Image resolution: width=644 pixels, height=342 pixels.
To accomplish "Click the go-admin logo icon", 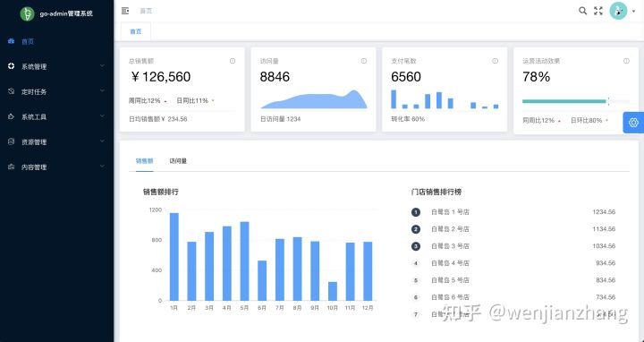I will [x=28, y=13].
